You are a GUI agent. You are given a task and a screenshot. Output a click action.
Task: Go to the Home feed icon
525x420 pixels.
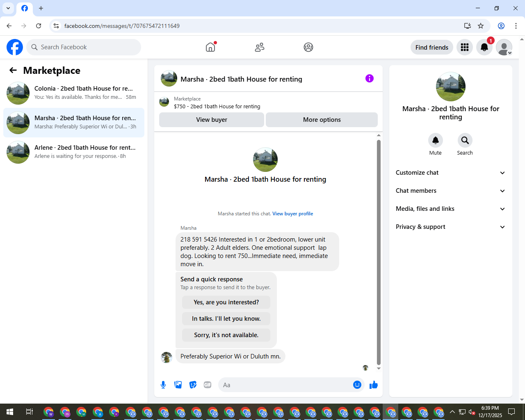210,47
